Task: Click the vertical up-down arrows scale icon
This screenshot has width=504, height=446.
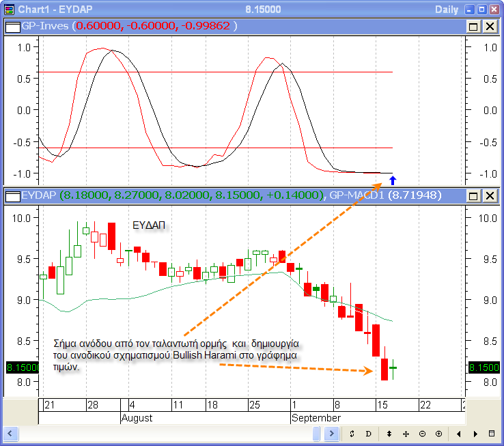Action: point(389,434)
